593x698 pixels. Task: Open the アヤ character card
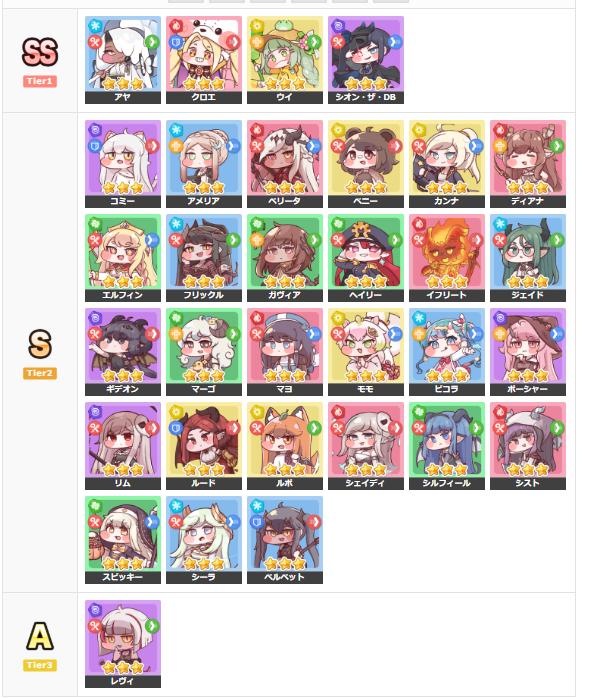(123, 60)
